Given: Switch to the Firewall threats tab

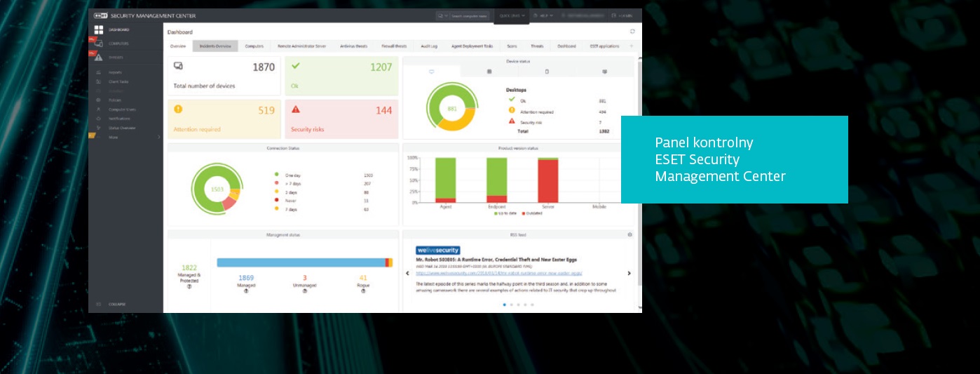Looking at the screenshot, I should pyautogui.click(x=394, y=46).
